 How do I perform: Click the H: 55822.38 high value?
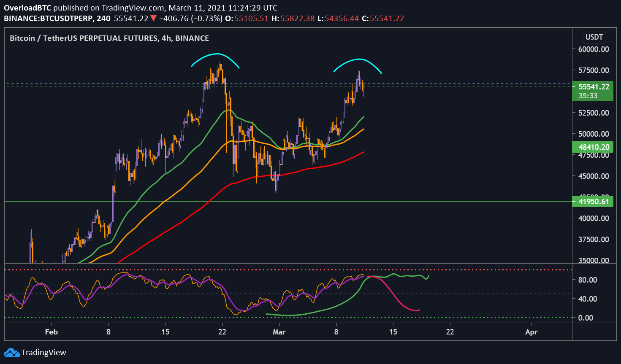pos(293,19)
